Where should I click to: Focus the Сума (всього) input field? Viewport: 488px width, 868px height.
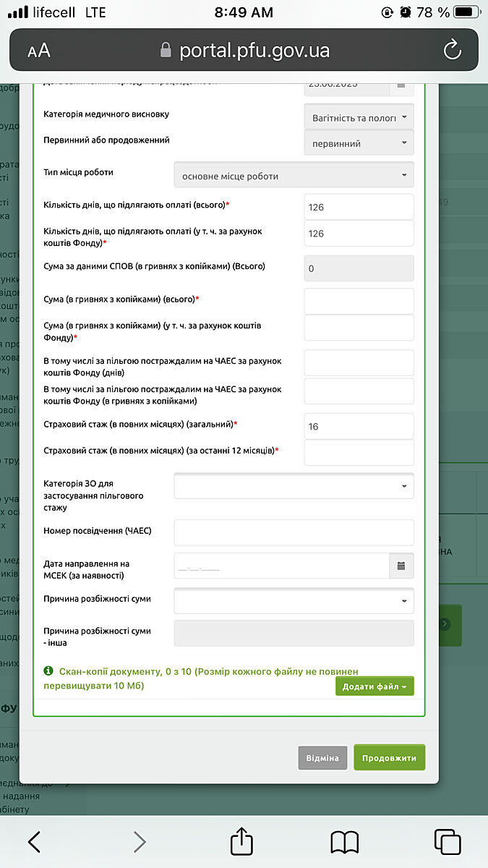tap(359, 301)
